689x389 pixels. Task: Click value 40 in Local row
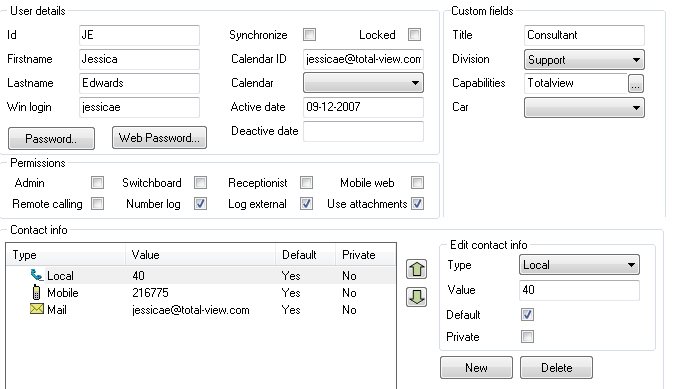click(x=138, y=276)
